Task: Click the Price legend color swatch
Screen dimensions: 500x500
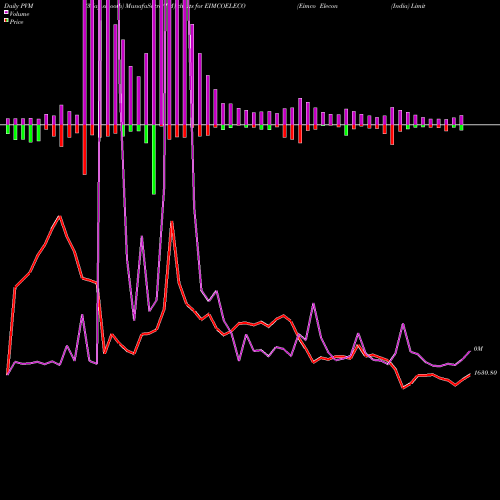Action: pos(6,21)
